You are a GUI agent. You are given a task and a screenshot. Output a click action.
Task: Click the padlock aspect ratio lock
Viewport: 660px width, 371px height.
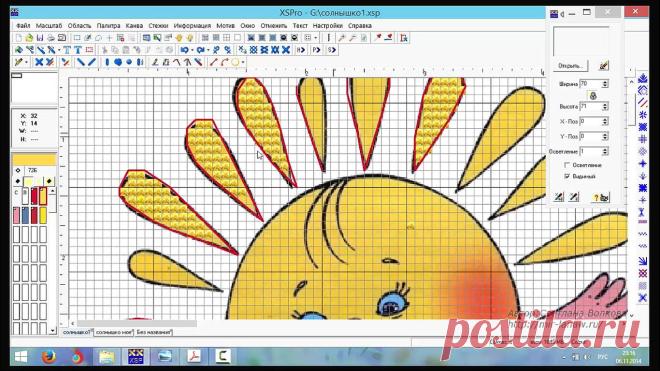tap(593, 96)
